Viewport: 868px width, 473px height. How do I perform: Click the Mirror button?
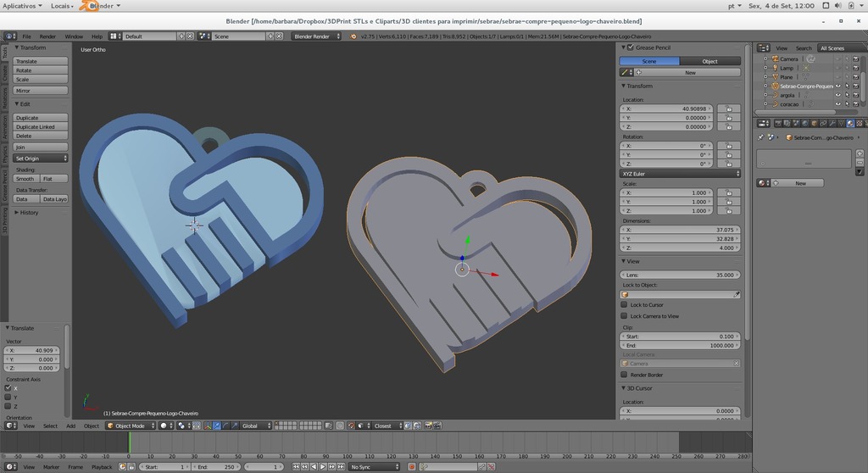pos(41,91)
